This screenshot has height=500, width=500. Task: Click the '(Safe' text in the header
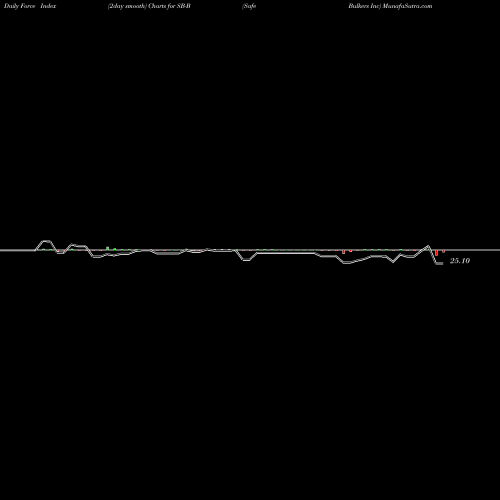pyautogui.click(x=249, y=6)
